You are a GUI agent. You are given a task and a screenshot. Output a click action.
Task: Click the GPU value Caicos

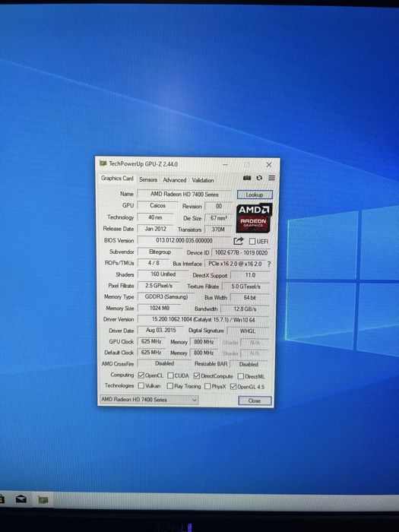(157, 206)
